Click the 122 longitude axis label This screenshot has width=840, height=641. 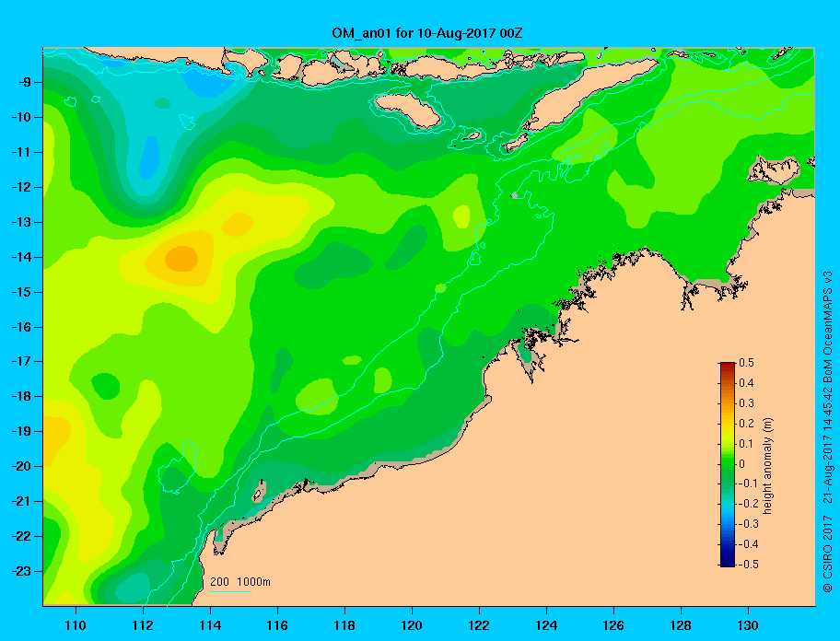point(479,625)
